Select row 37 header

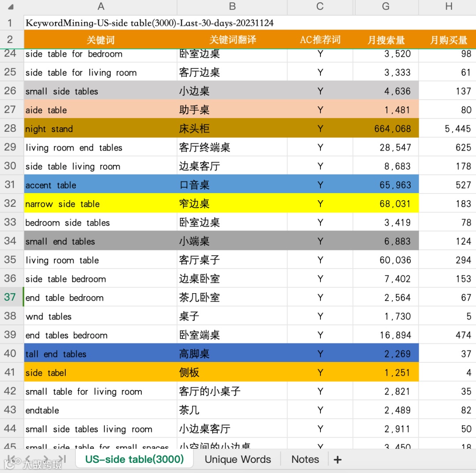coord(11,297)
